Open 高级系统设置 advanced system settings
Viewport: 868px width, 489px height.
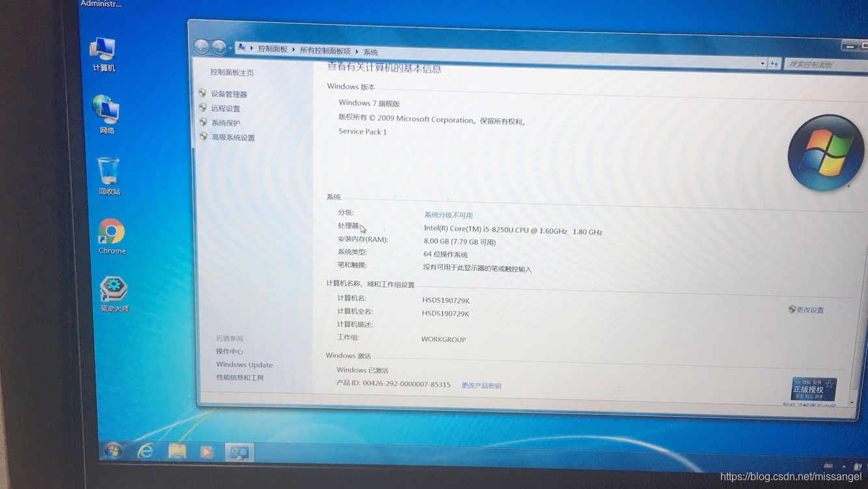pos(233,137)
